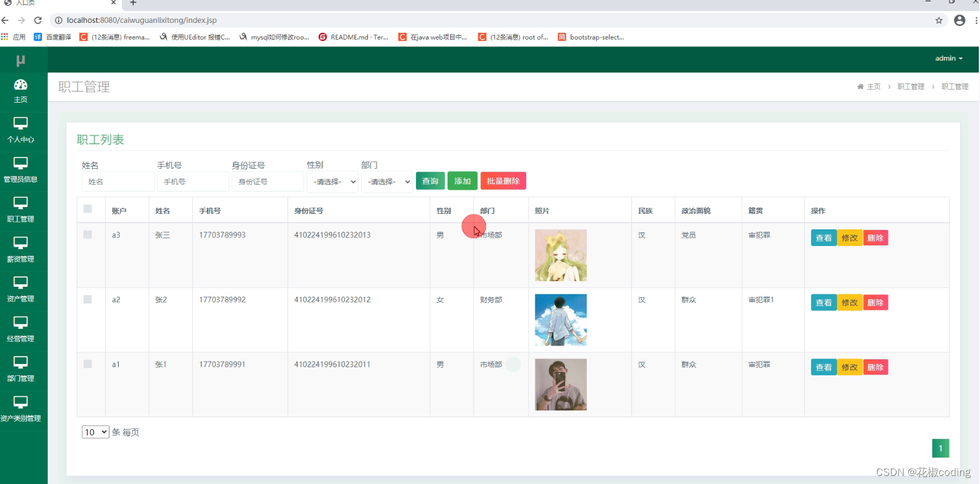Image resolution: width=980 pixels, height=484 pixels.
Task: Click 删除 for employee 张1
Action: coord(876,367)
